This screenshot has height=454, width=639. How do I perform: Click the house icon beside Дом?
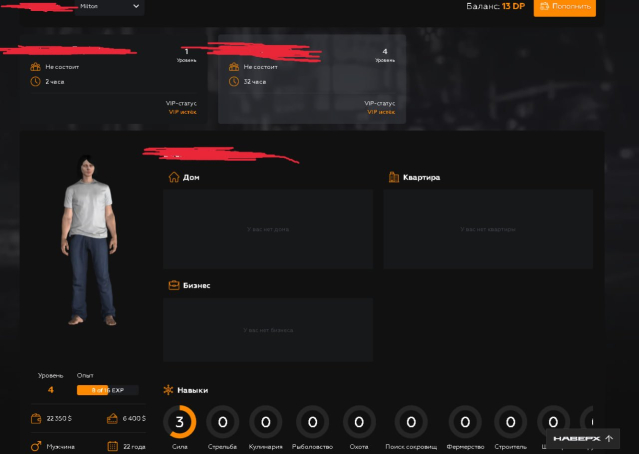point(173,177)
